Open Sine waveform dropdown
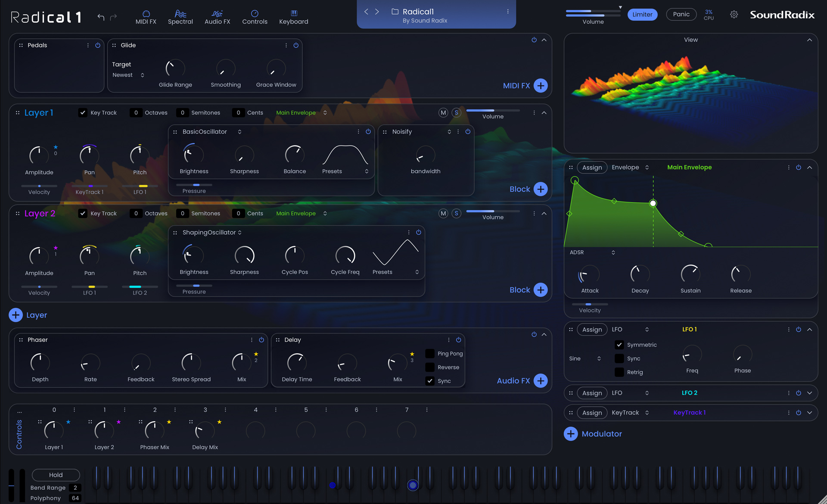Viewport: 827px width, 504px height. coord(584,358)
